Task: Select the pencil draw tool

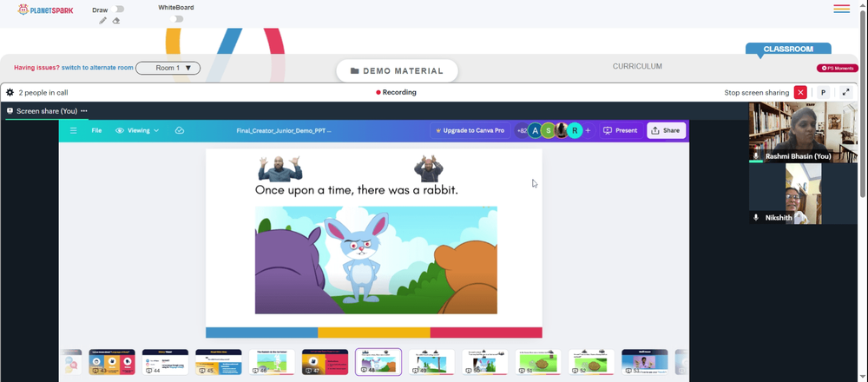Action: pos(103,21)
